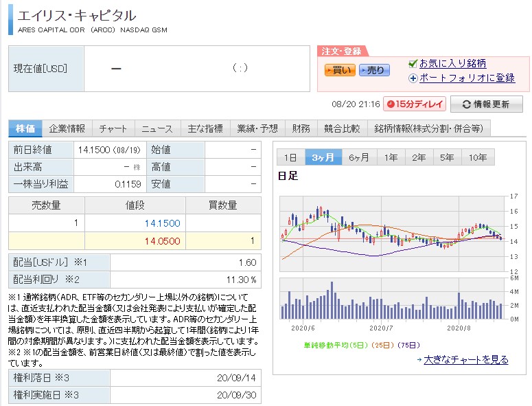This screenshot has width=532, height=406.
Task: Switch to 主な指標 tab
Action: click(205, 128)
